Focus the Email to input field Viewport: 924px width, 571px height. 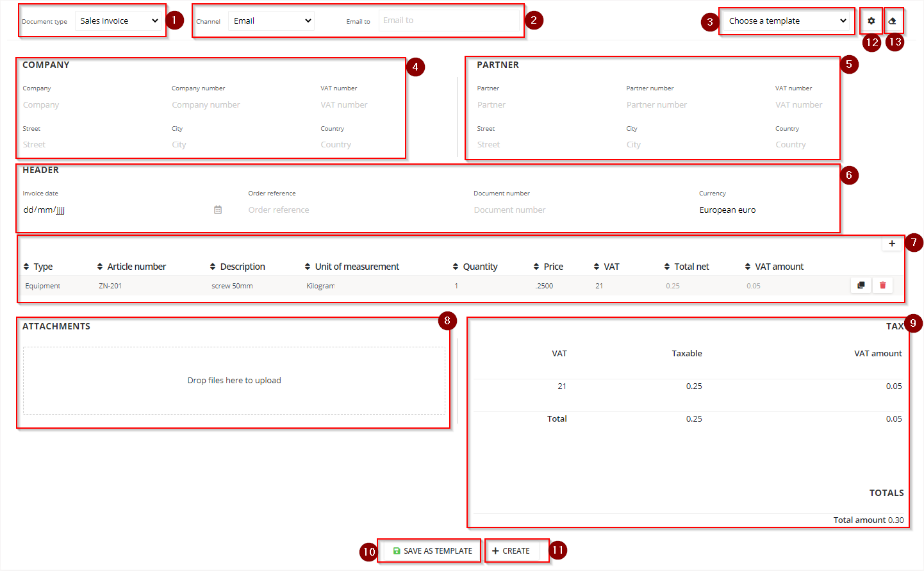click(x=449, y=21)
